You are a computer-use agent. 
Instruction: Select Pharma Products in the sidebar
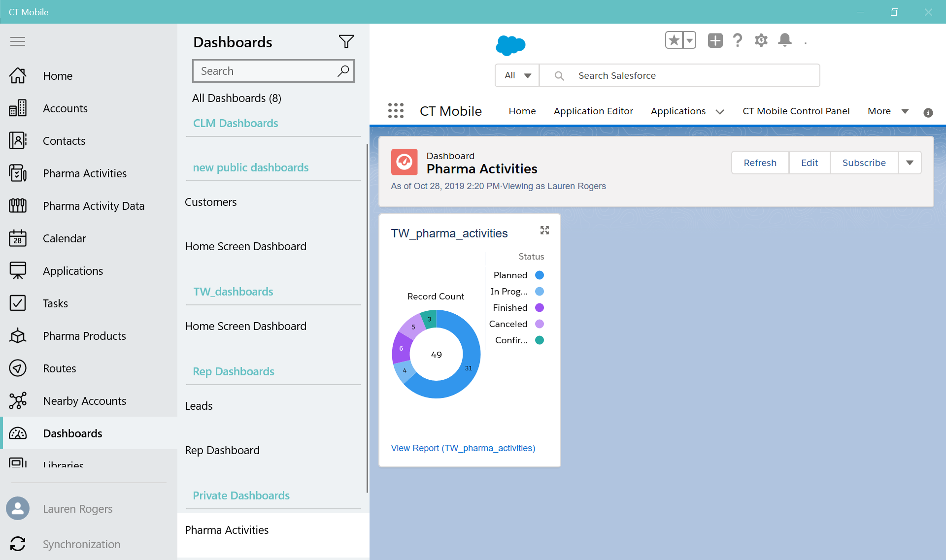click(84, 336)
